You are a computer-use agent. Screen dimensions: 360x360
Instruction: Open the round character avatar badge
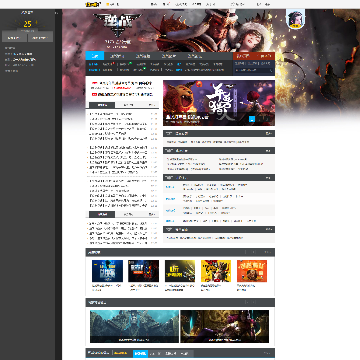click(296, 19)
